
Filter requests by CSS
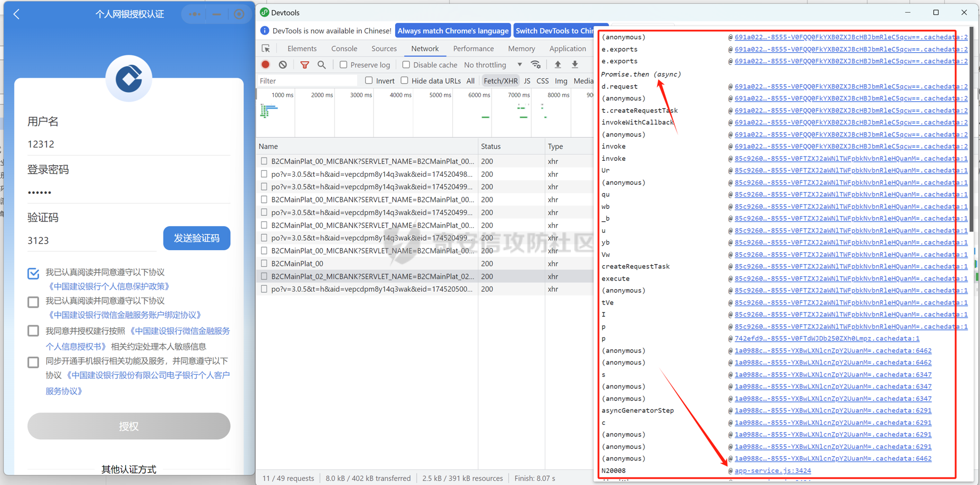[x=542, y=81]
